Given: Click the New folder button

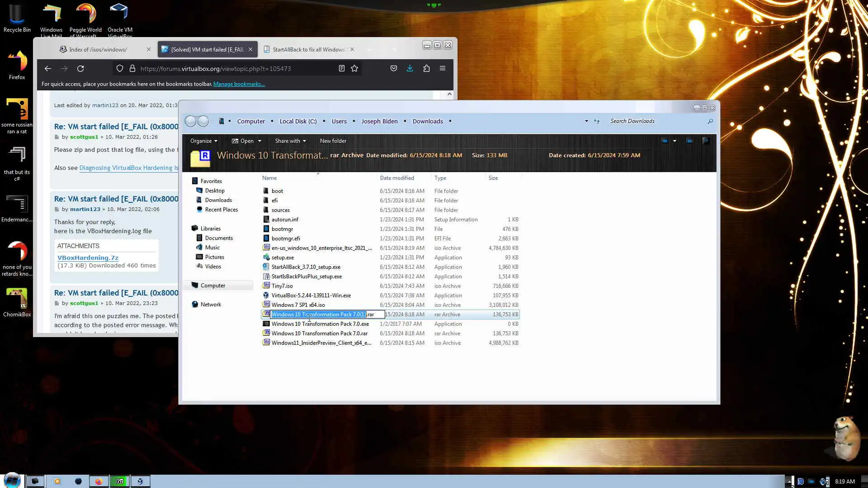Looking at the screenshot, I should coord(333,141).
